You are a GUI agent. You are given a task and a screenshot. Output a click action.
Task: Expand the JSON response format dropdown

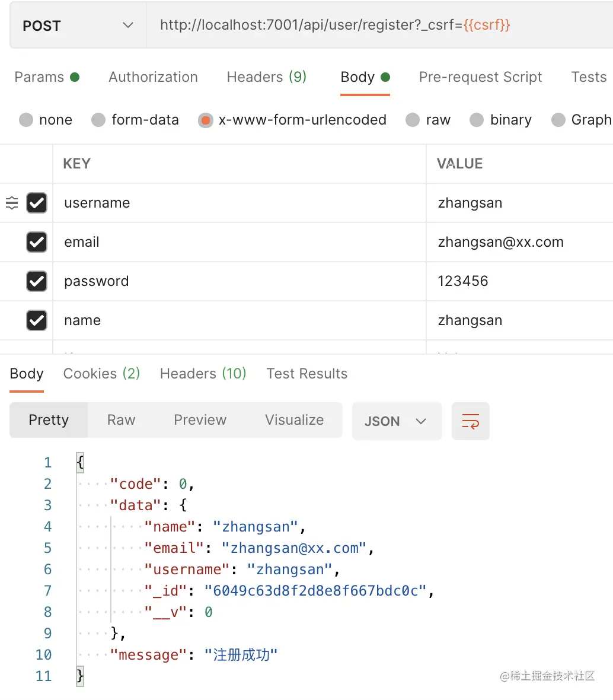point(396,421)
